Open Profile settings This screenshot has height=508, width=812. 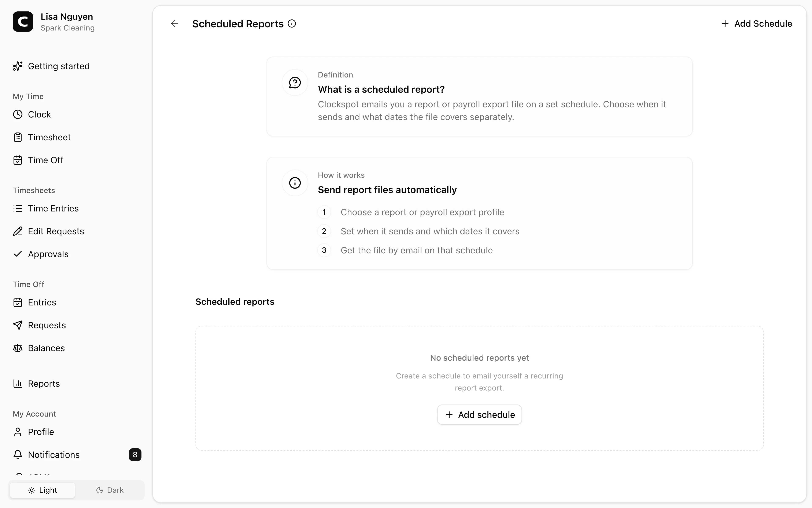coord(41,432)
